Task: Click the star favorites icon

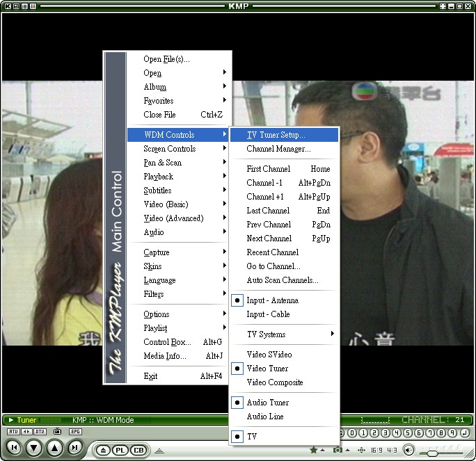Action: 314,450
